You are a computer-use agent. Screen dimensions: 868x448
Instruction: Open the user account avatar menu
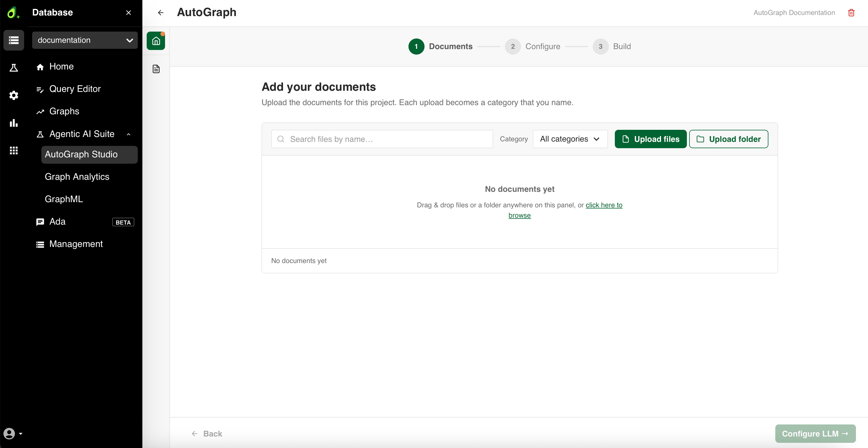tap(9, 434)
